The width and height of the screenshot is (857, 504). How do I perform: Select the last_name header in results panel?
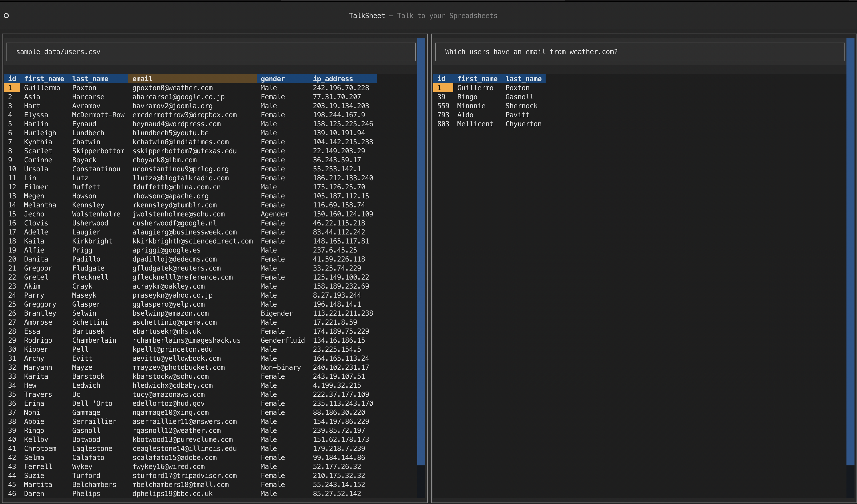(523, 78)
